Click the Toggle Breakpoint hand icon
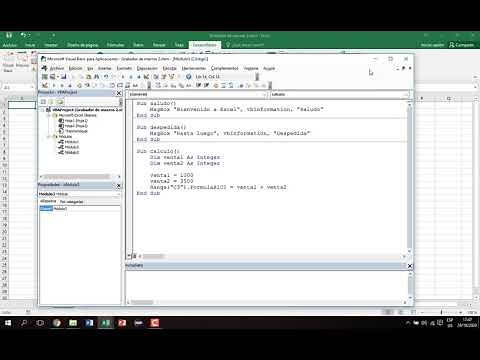 (79, 85)
